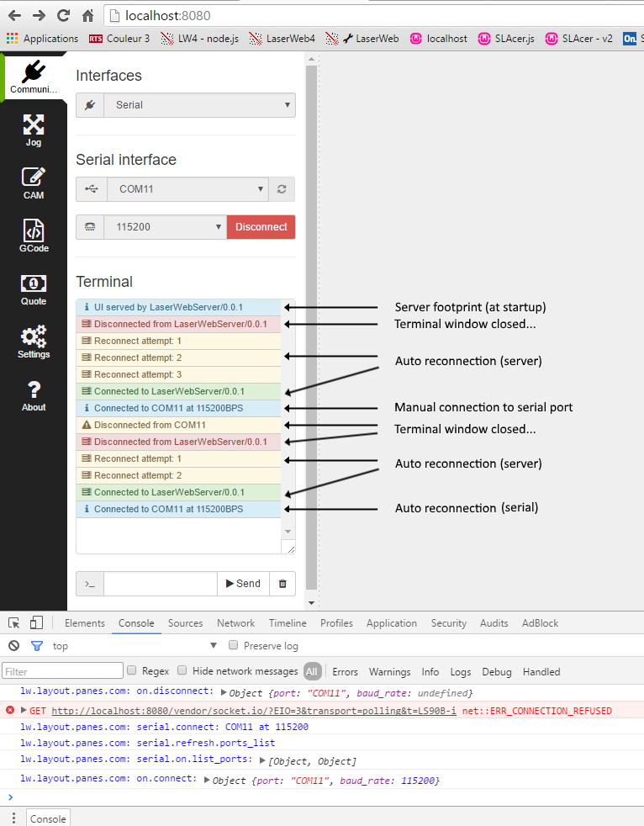Click the red Disconnect button
Image resolution: width=644 pixels, height=826 pixels.
point(261,227)
